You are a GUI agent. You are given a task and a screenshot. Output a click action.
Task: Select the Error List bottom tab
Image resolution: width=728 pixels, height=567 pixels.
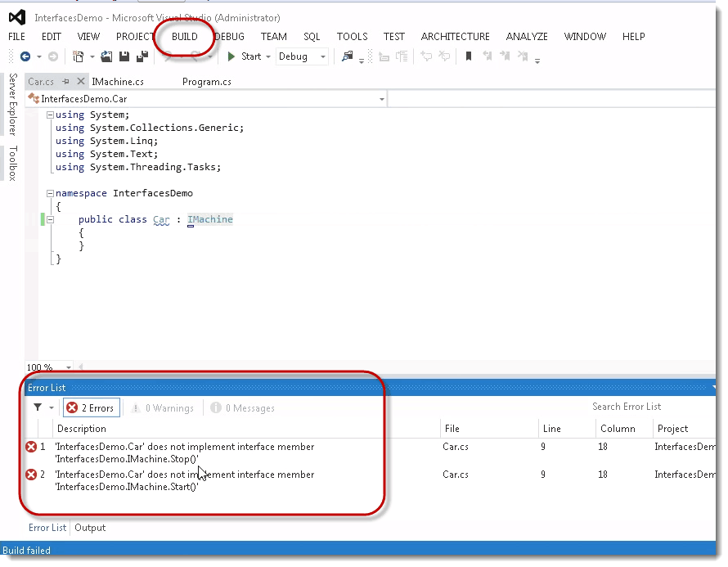click(47, 528)
